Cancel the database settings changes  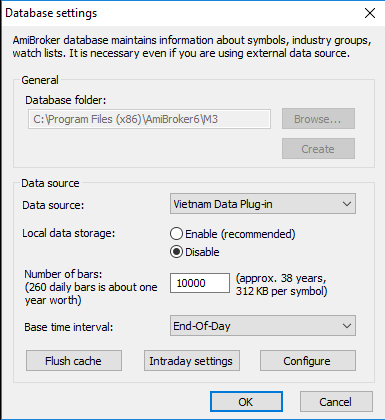(x=336, y=402)
